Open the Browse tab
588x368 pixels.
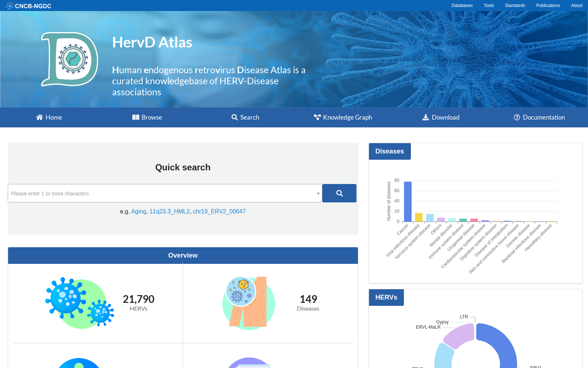pos(147,117)
